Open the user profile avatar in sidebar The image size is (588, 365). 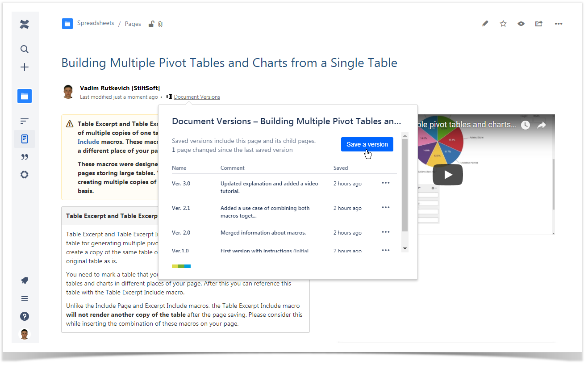click(25, 334)
